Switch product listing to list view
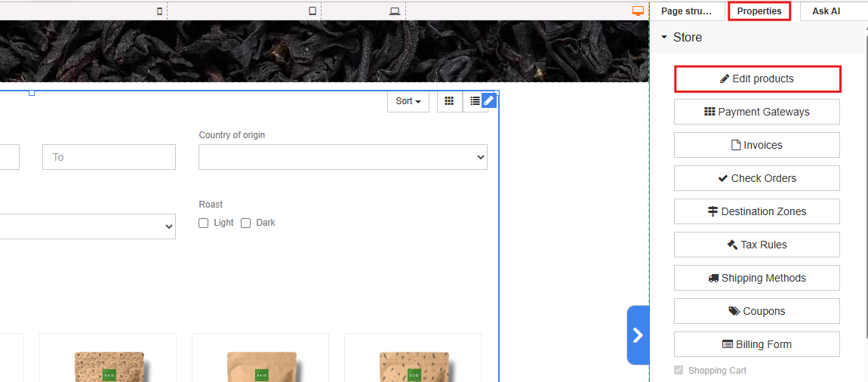Image resolution: width=868 pixels, height=382 pixels. point(473,101)
